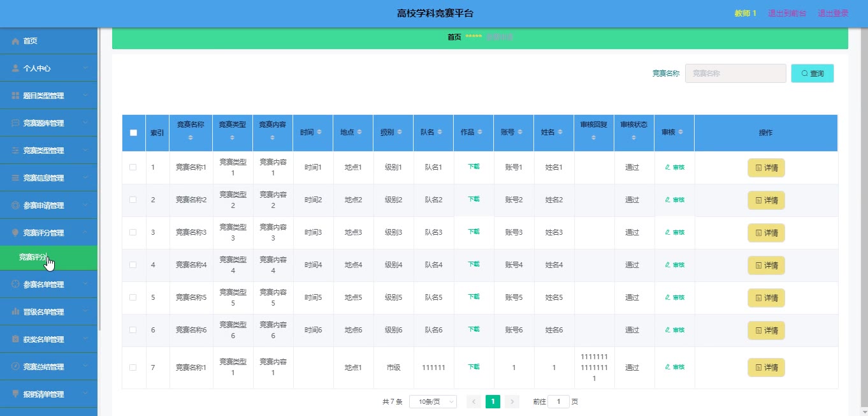
Task: Click the 首页 home icon in sidebar
Action: (15, 41)
